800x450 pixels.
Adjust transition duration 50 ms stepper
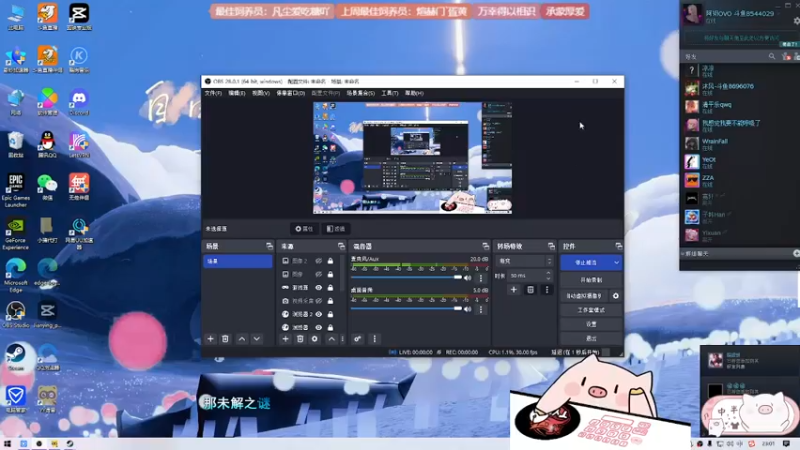tap(548, 276)
